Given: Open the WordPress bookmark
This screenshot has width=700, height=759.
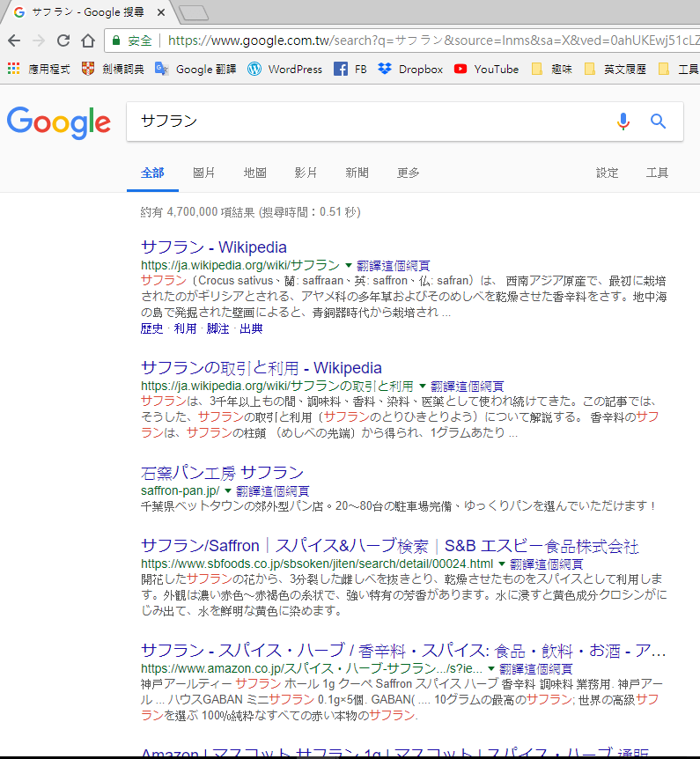Looking at the screenshot, I should [x=285, y=69].
